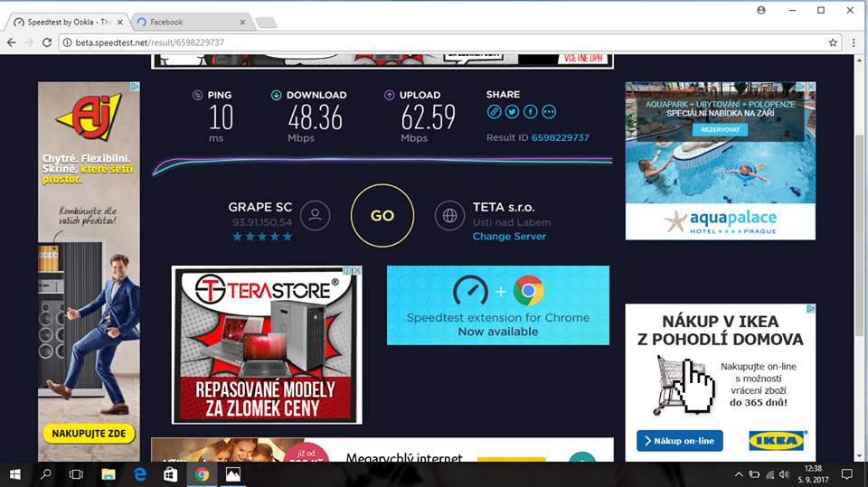Show hidden system tray icons
The height and width of the screenshot is (487, 868).
click(739, 474)
